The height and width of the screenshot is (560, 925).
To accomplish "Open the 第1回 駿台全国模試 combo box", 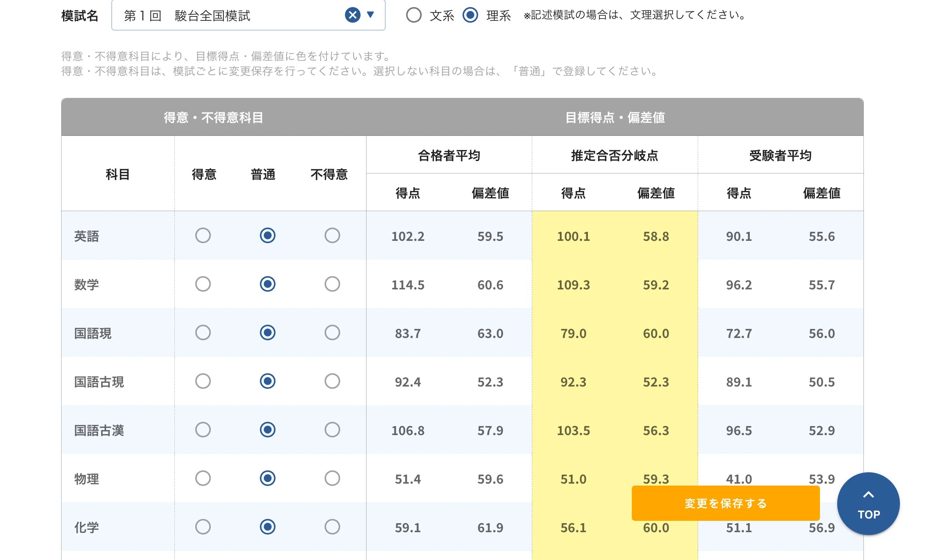I will [248, 15].
